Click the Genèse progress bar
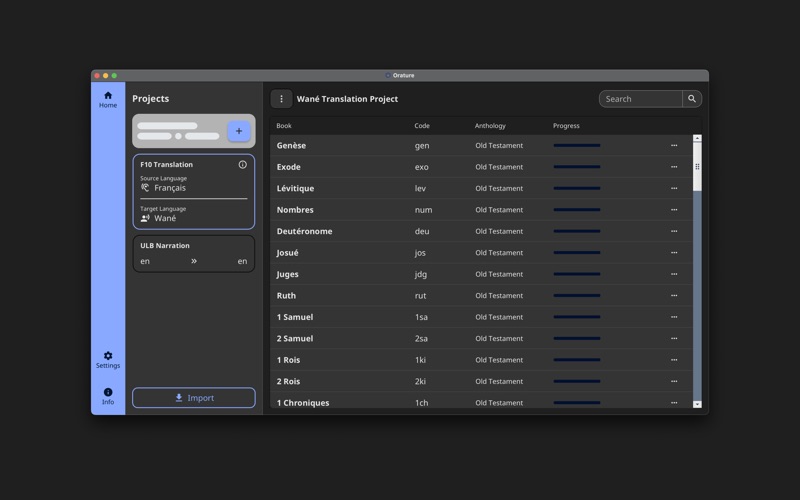800x500 pixels. [x=577, y=145]
